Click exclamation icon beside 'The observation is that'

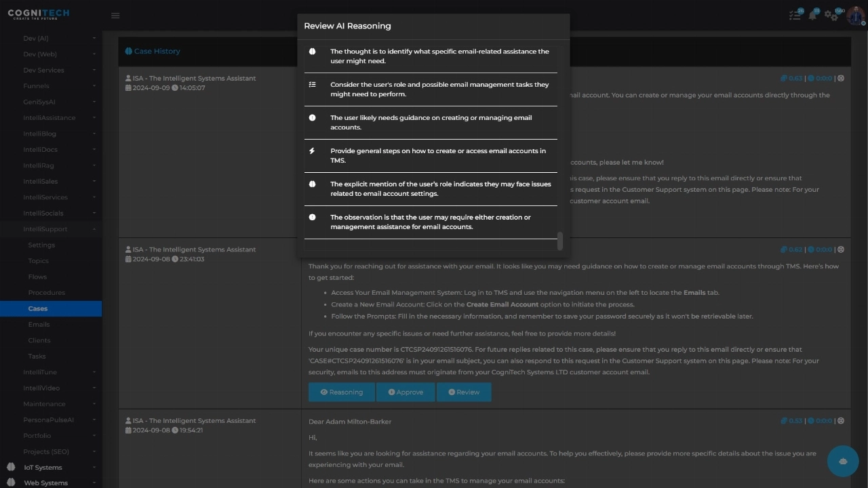[x=312, y=218]
